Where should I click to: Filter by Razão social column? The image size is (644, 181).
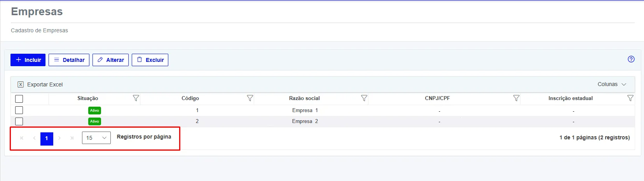point(364,98)
